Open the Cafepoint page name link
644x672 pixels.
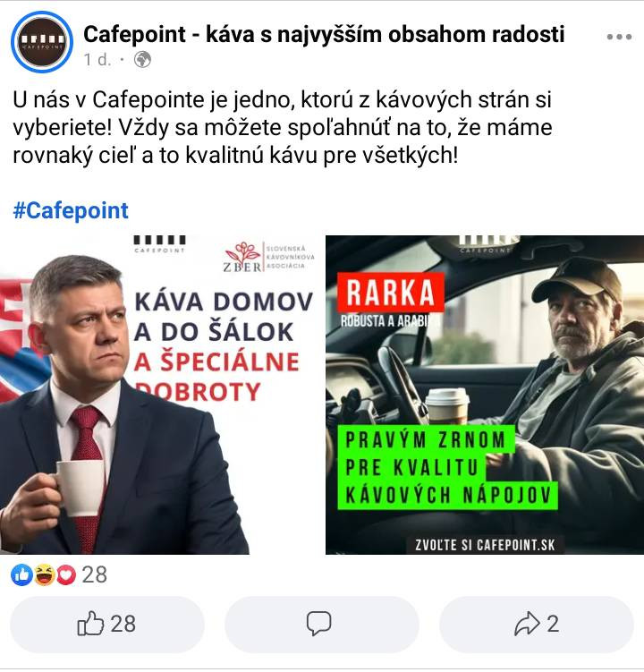[324, 34]
